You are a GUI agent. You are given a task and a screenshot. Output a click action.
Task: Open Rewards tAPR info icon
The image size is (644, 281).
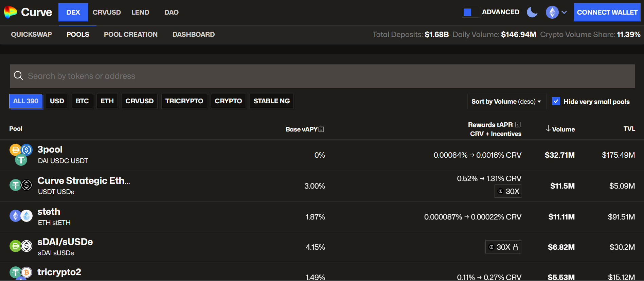coord(518,125)
